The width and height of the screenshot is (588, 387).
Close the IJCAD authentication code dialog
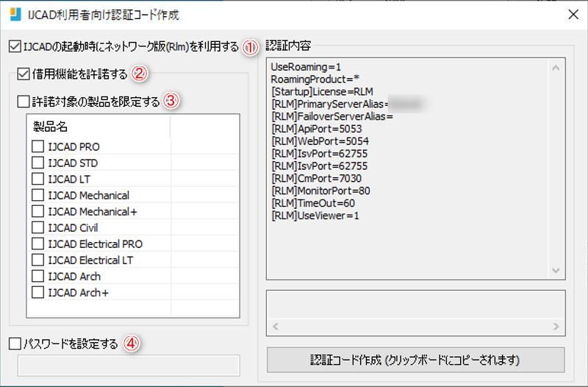[573, 14]
